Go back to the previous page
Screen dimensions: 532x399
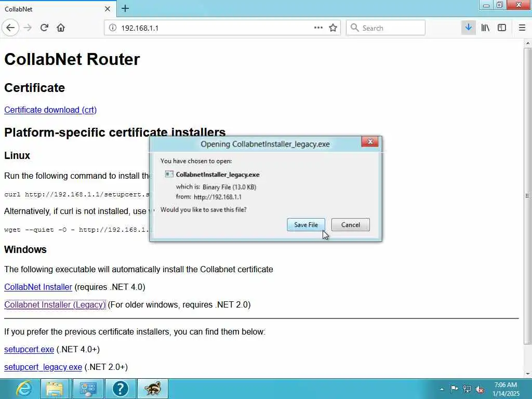click(10, 28)
